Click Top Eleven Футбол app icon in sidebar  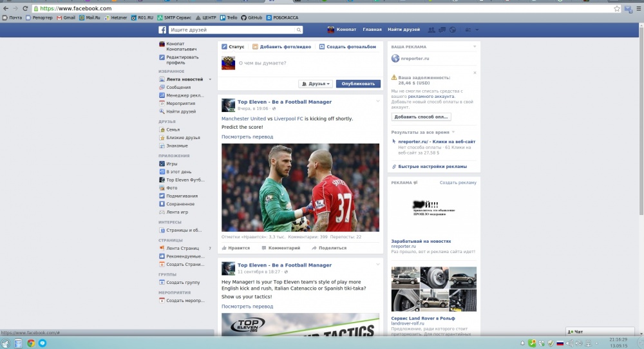pos(162,180)
